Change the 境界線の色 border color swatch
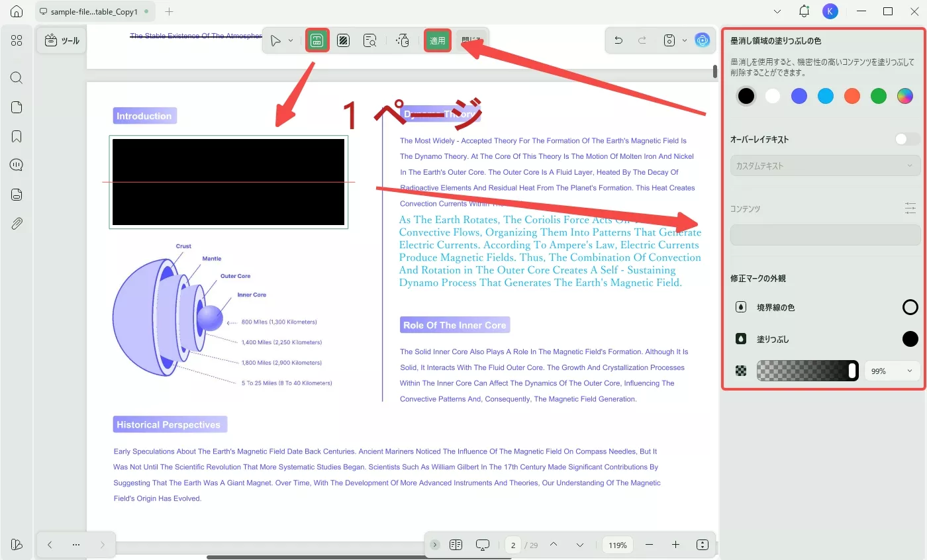This screenshot has height=560, width=927. 910,307
